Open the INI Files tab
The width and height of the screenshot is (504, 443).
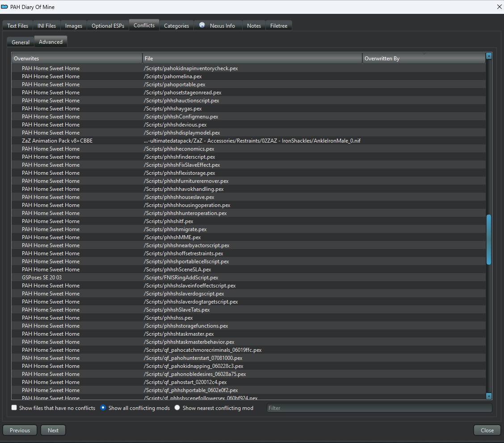(x=46, y=26)
